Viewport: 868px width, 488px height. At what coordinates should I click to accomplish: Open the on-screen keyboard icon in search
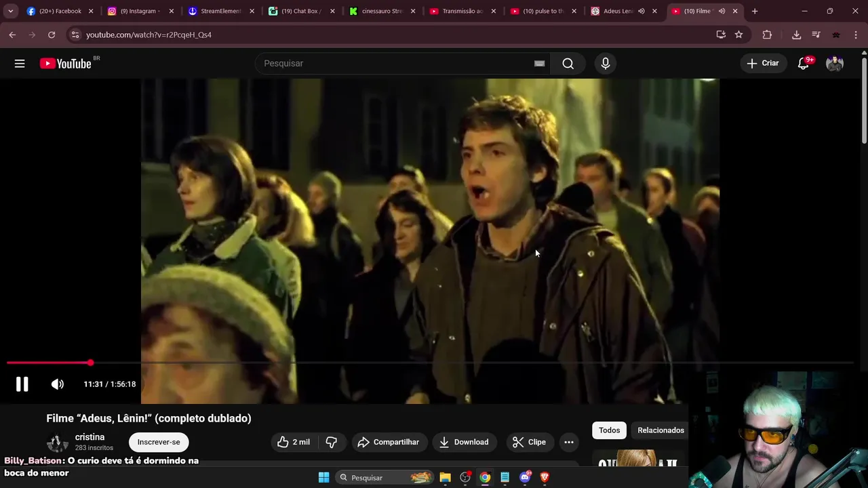pyautogui.click(x=539, y=63)
